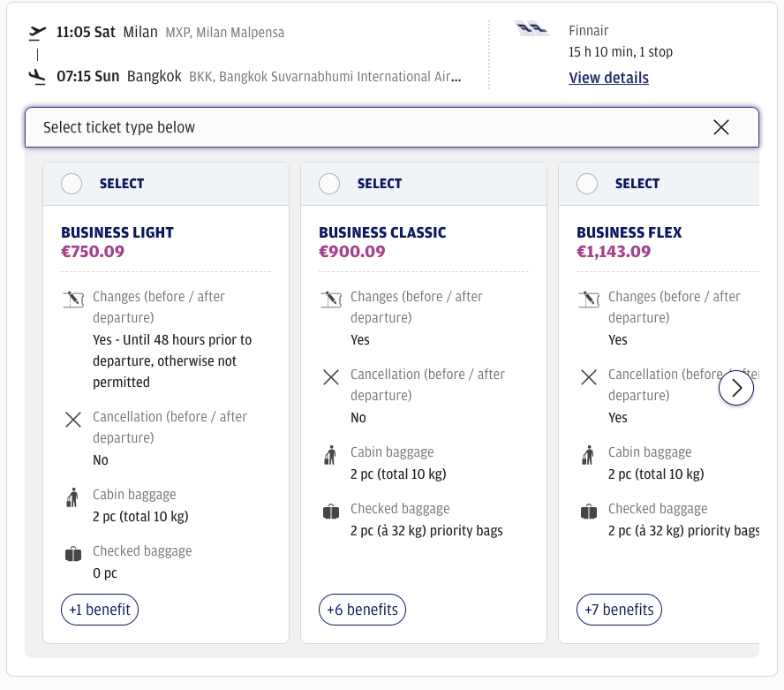Click the Finnair airline logo
784x690 pixels.
[532, 31]
